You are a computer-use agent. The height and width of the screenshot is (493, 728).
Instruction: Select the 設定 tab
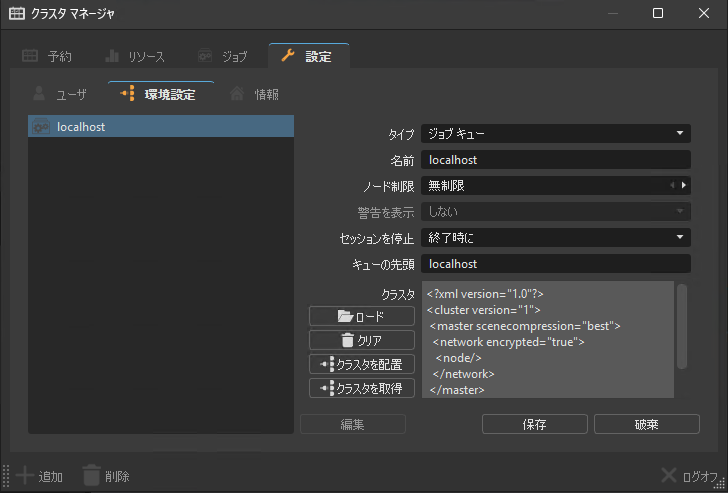click(309, 56)
